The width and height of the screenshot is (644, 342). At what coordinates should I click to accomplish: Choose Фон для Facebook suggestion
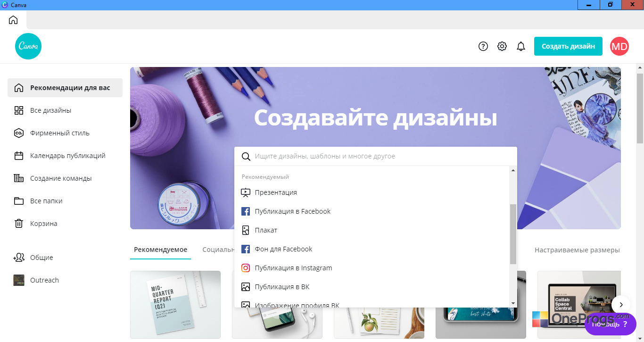pyautogui.click(x=372, y=249)
